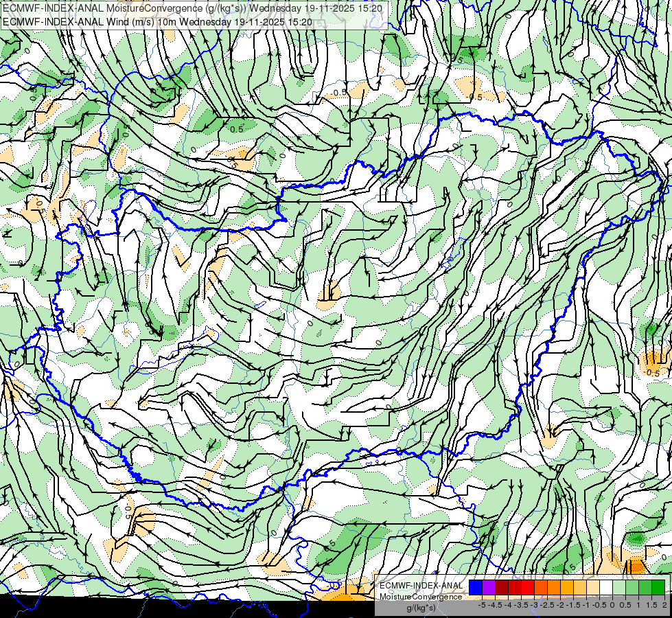This screenshot has width=672, height=618.
Task: Click the legend's MoistureConvergence label
Action: (421, 597)
